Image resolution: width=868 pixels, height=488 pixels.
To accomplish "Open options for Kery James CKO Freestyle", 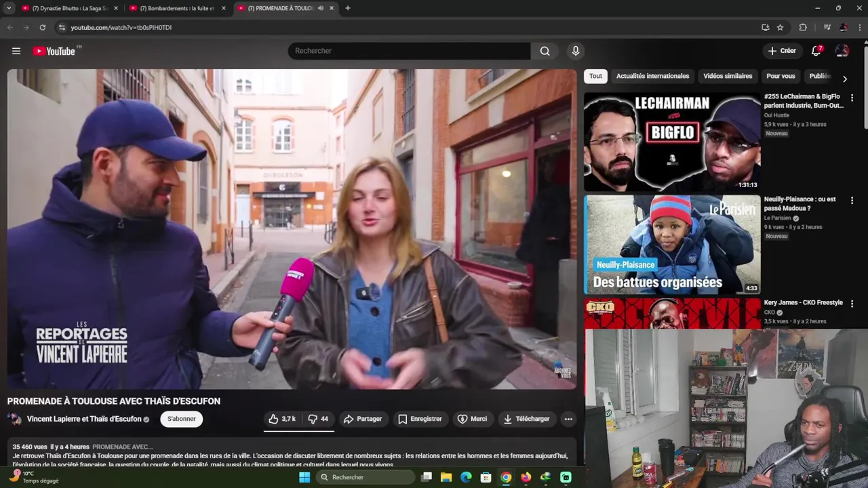I will click(x=852, y=304).
